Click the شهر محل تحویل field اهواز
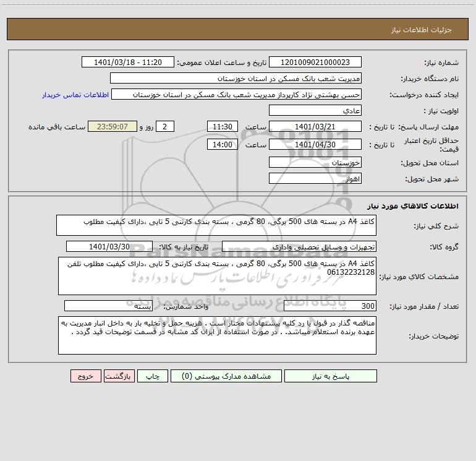 (x=315, y=179)
